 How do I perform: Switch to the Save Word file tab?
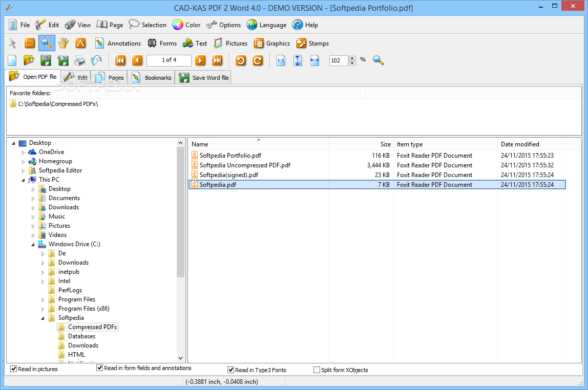pyautogui.click(x=204, y=78)
